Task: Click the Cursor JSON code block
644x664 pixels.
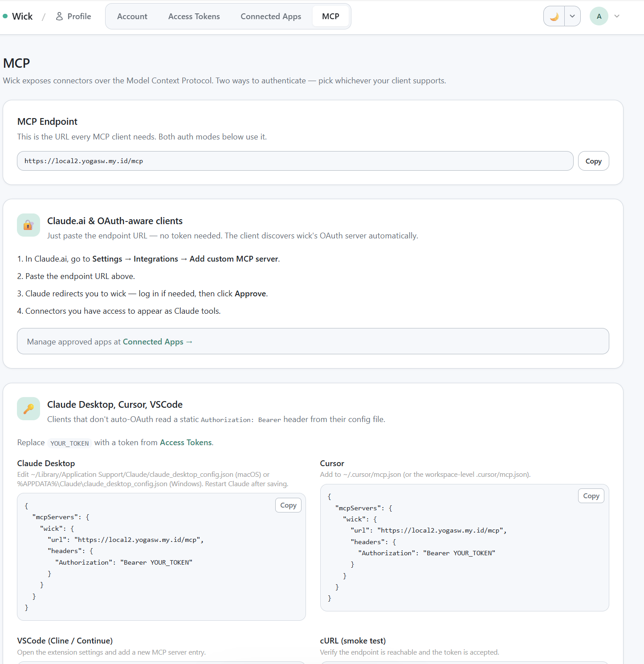Action: pyautogui.click(x=465, y=548)
